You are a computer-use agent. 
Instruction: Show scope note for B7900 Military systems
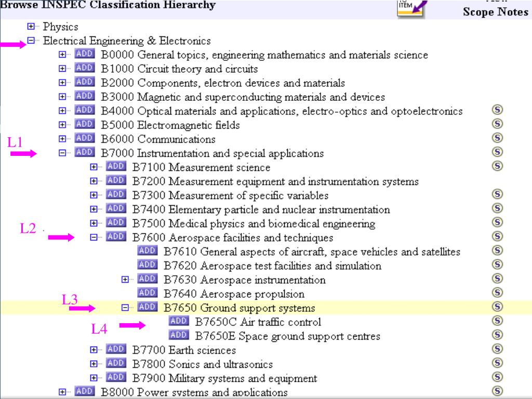click(x=497, y=377)
